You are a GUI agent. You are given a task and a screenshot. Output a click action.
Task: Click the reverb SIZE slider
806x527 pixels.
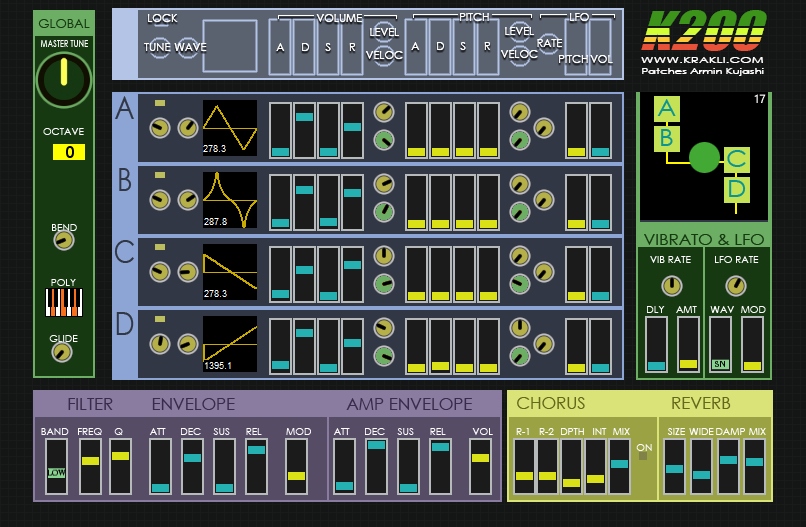click(x=675, y=466)
